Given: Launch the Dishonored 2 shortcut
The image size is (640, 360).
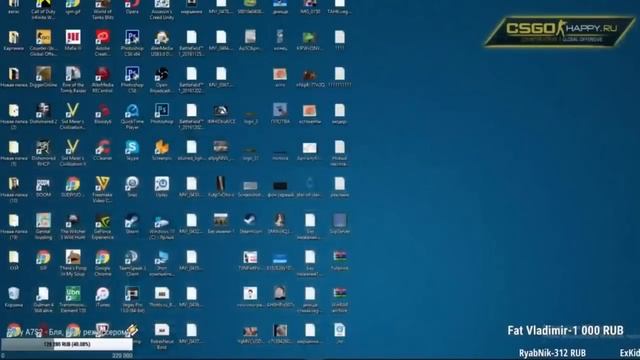Looking at the screenshot, I should [43, 113].
